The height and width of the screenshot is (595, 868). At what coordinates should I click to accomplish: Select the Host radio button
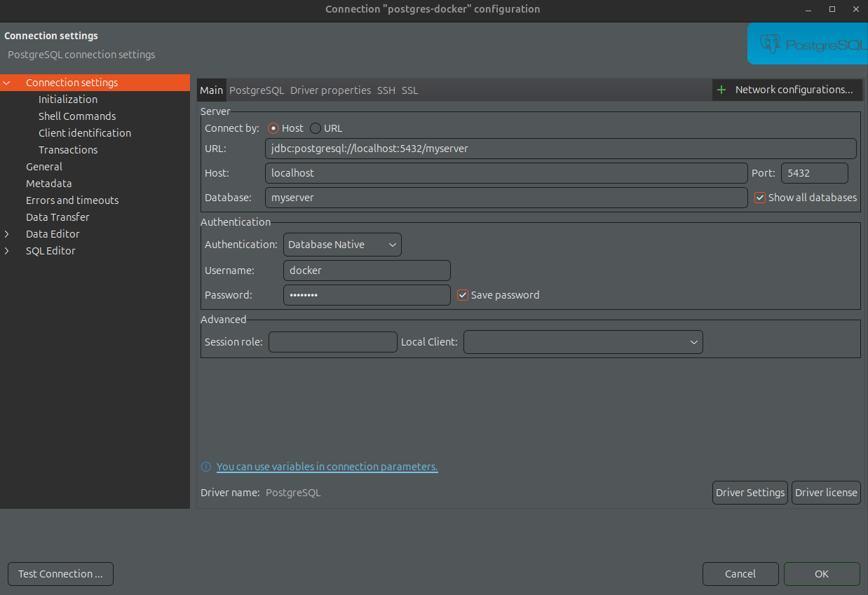(x=273, y=128)
